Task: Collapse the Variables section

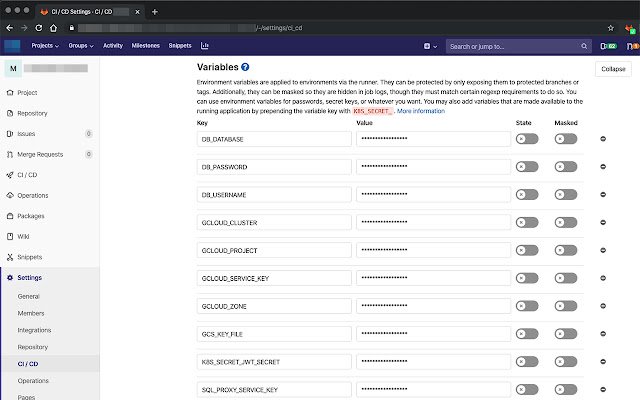Action: (613, 69)
